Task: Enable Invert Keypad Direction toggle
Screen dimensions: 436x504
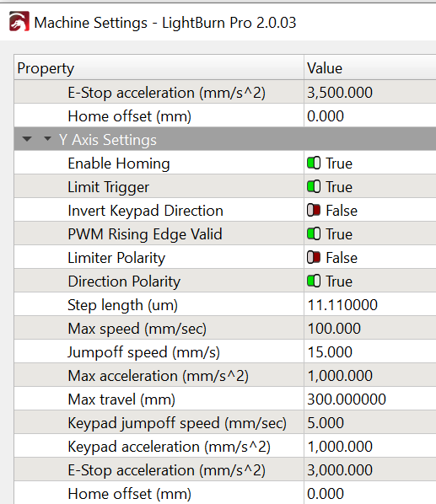Action: pyautogui.click(x=314, y=210)
